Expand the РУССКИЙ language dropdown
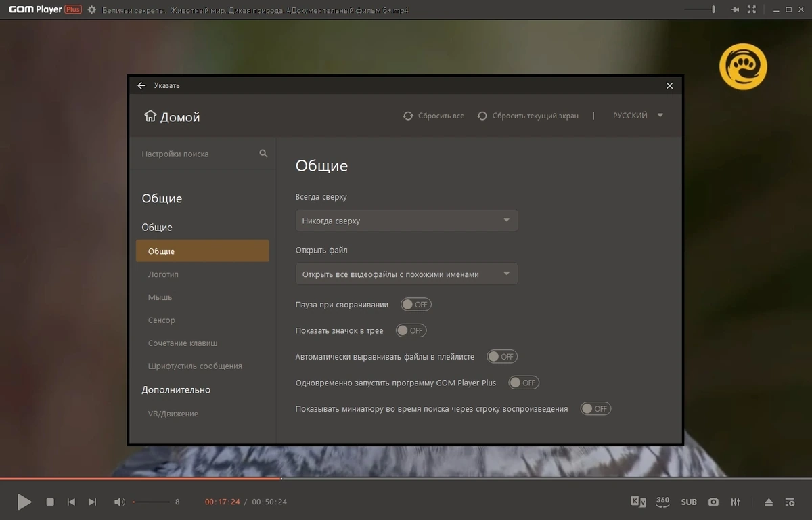Image resolution: width=812 pixels, height=520 pixels. click(638, 116)
